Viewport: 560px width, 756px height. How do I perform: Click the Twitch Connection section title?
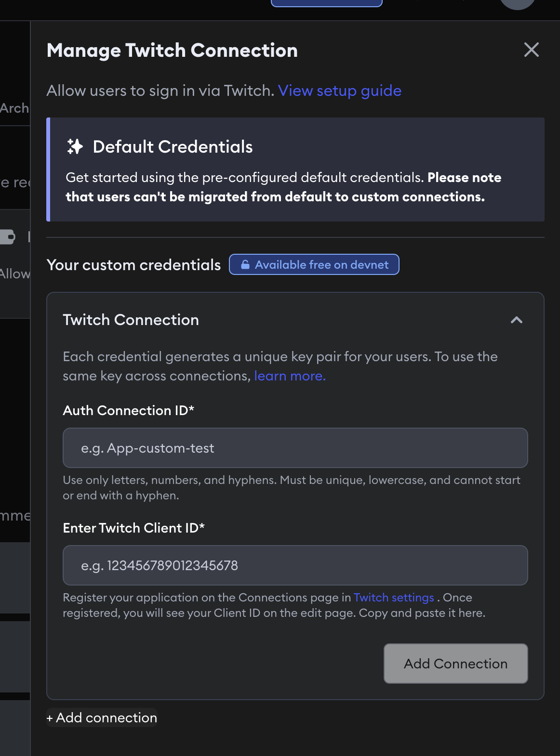click(131, 320)
